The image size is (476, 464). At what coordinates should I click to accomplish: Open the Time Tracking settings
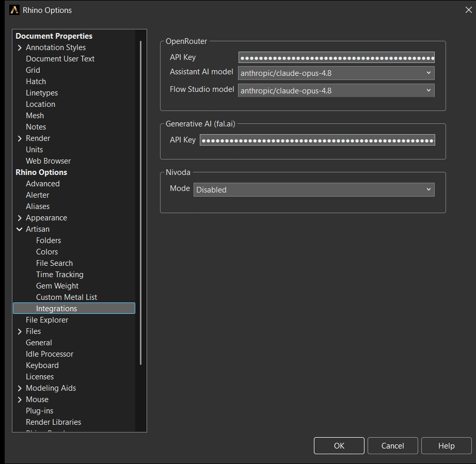60,275
